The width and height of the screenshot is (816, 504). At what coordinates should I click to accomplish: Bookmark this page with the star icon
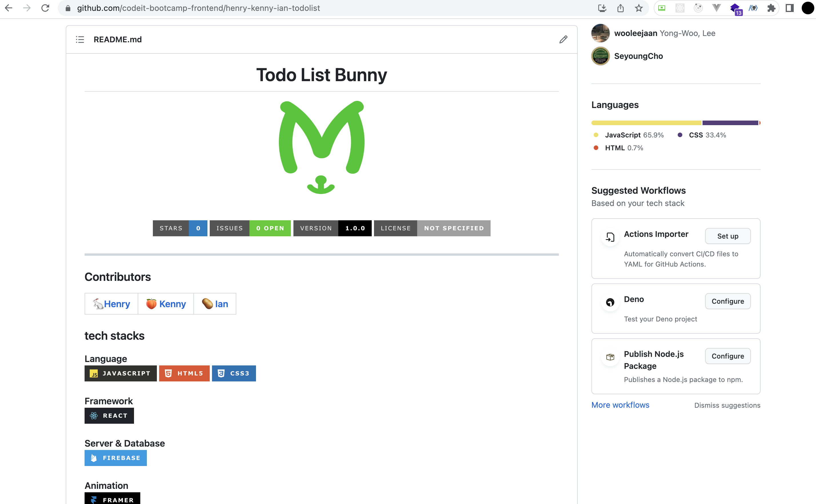638,8
